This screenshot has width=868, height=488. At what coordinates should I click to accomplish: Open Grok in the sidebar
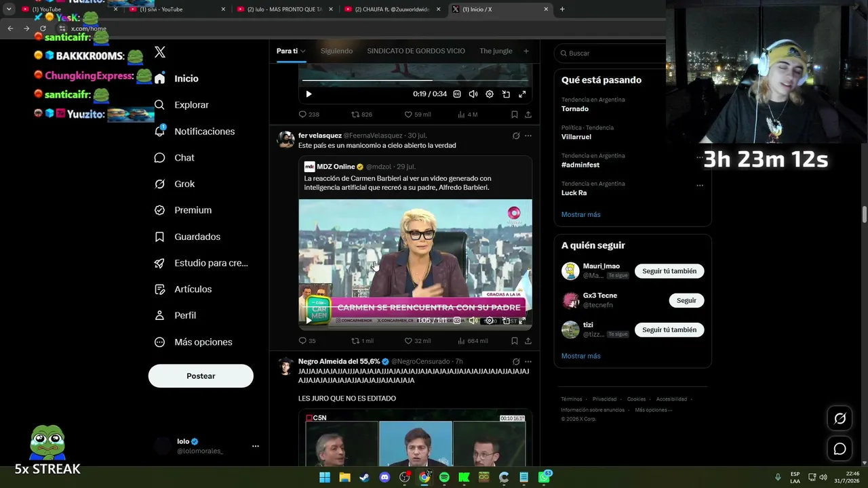(x=174, y=184)
